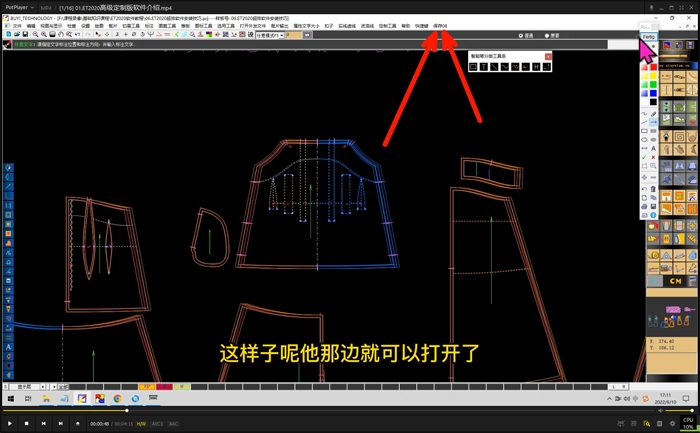Click the blue info icon in annotation panel
Viewport: 700px width, 433px height.
click(653, 215)
